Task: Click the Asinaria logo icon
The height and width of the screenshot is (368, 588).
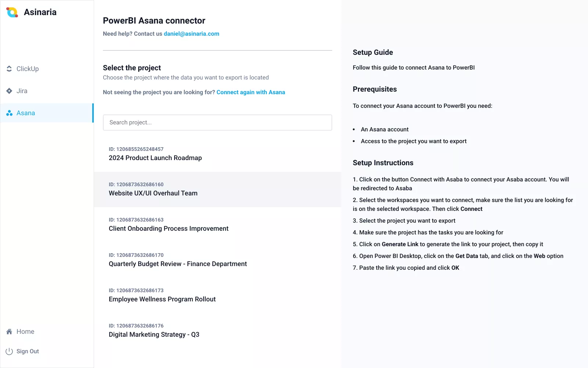Action: coord(12,12)
